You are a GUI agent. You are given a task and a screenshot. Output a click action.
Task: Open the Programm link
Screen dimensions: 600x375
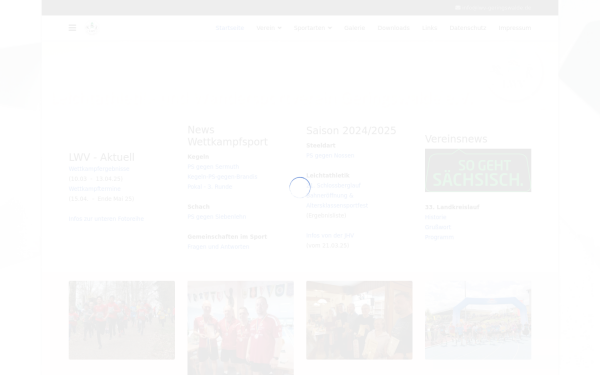click(x=439, y=237)
